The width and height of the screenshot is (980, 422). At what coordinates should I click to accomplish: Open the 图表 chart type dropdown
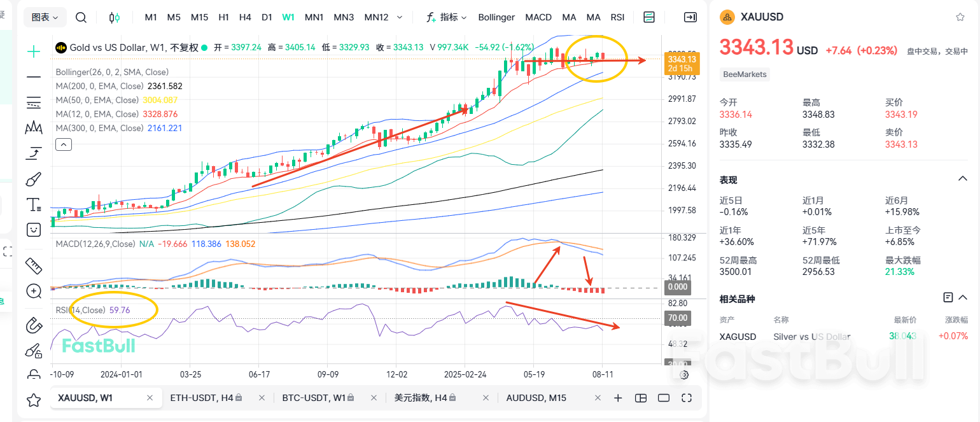(x=44, y=17)
